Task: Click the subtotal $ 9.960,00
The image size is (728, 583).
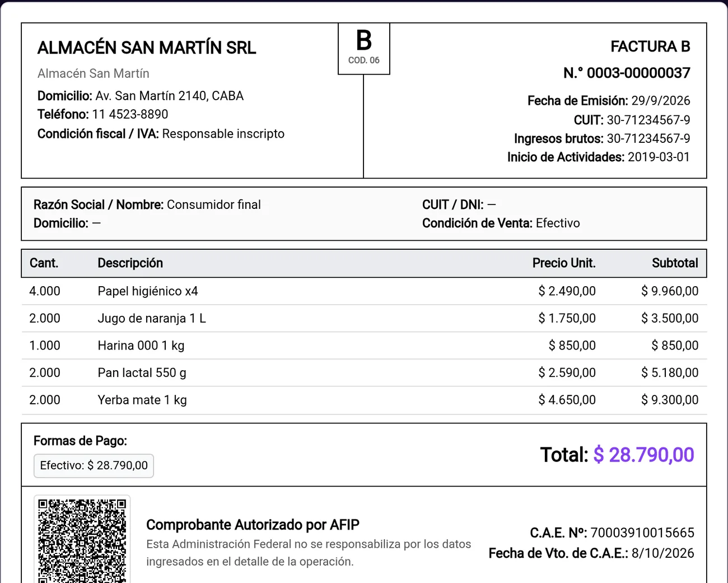Action: click(670, 291)
